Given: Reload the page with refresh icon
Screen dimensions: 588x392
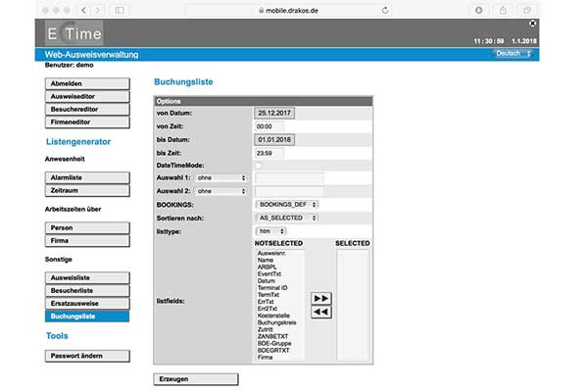Looking at the screenshot, I should (385, 9).
